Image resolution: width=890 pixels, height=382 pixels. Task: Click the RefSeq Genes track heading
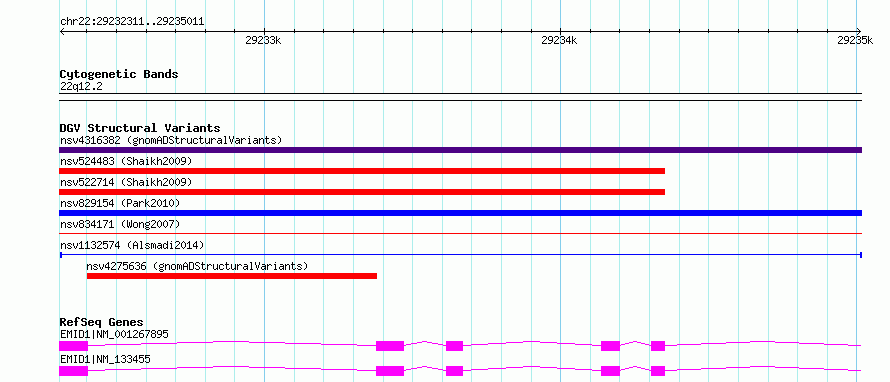[x=102, y=322]
